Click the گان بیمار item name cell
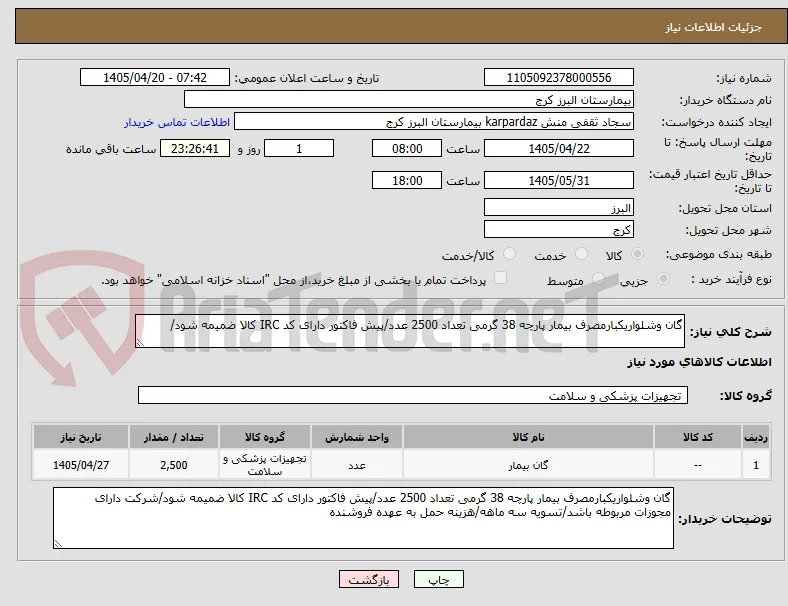The height and width of the screenshot is (606, 788). point(528,465)
